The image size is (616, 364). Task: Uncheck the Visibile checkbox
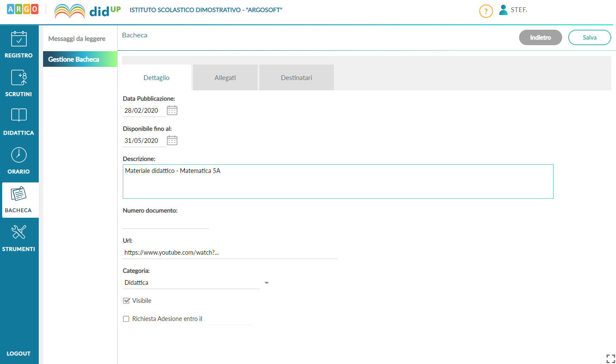126,301
